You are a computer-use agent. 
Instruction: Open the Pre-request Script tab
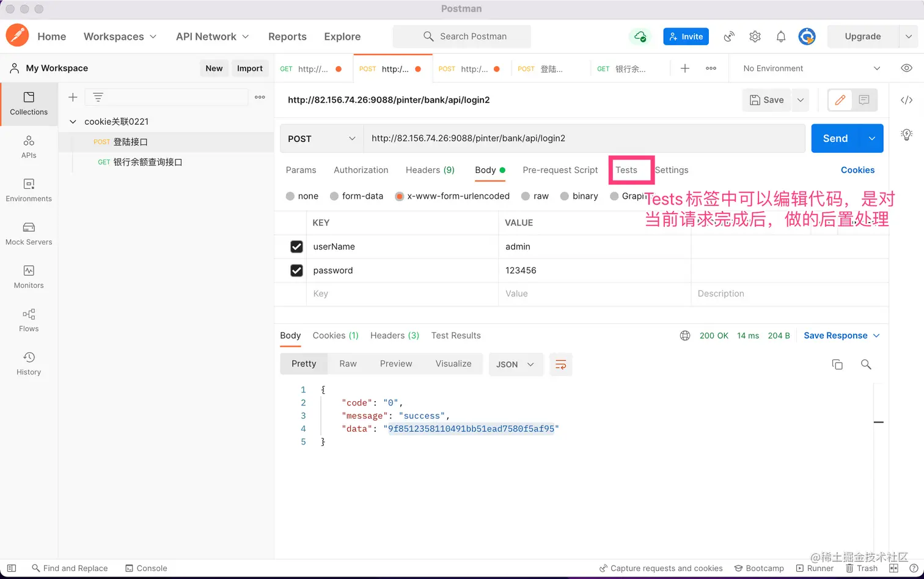pyautogui.click(x=560, y=170)
